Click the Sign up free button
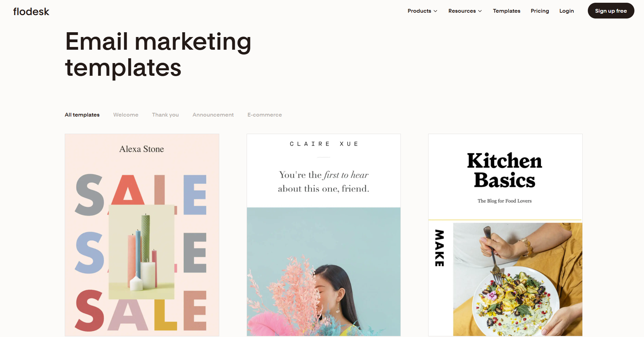644x337 pixels. tap(611, 11)
